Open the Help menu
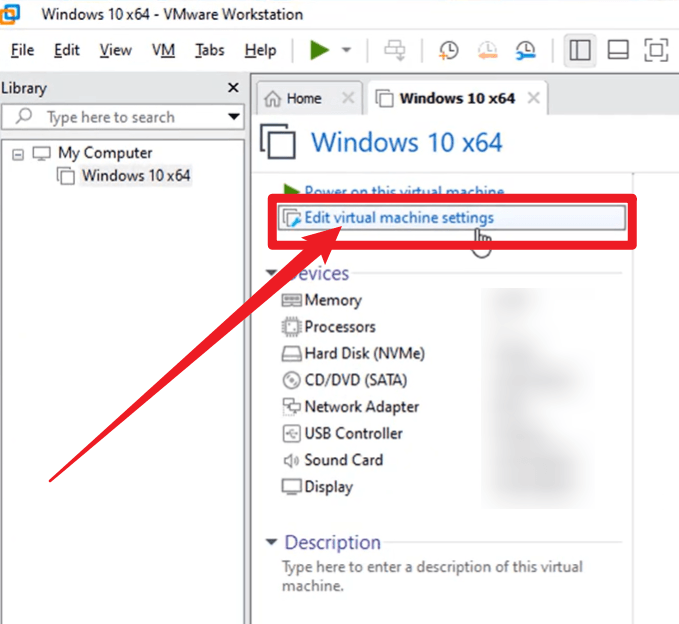Viewport: 679px width, 624px height. point(260,50)
